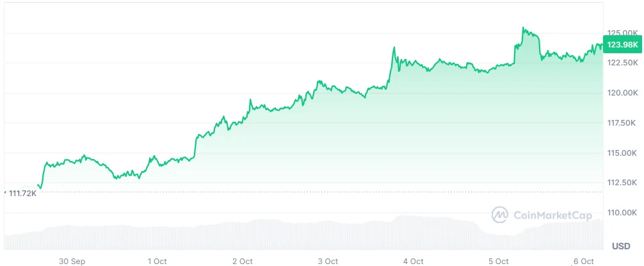
Task: Jump to the 4 Oct date marker
Action: pos(413,261)
